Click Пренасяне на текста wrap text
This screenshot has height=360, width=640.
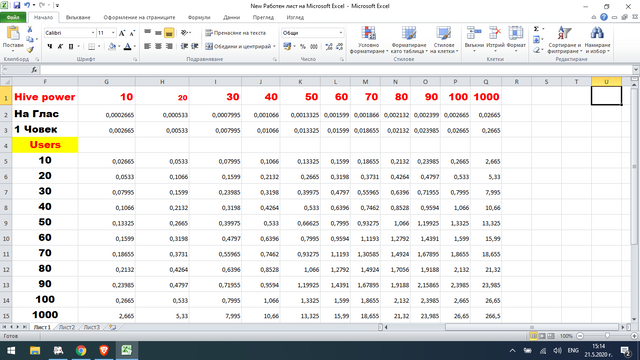[x=236, y=33]
